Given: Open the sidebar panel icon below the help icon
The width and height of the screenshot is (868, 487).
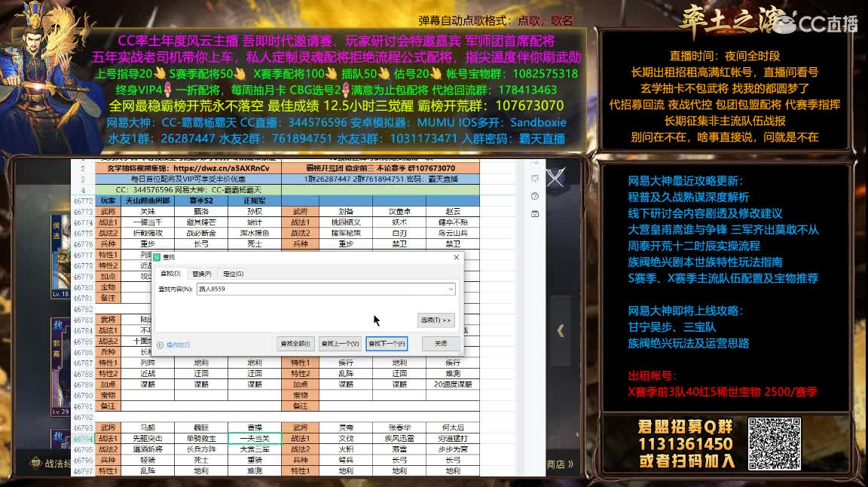Looking at the screenshot, I should 535,213.
